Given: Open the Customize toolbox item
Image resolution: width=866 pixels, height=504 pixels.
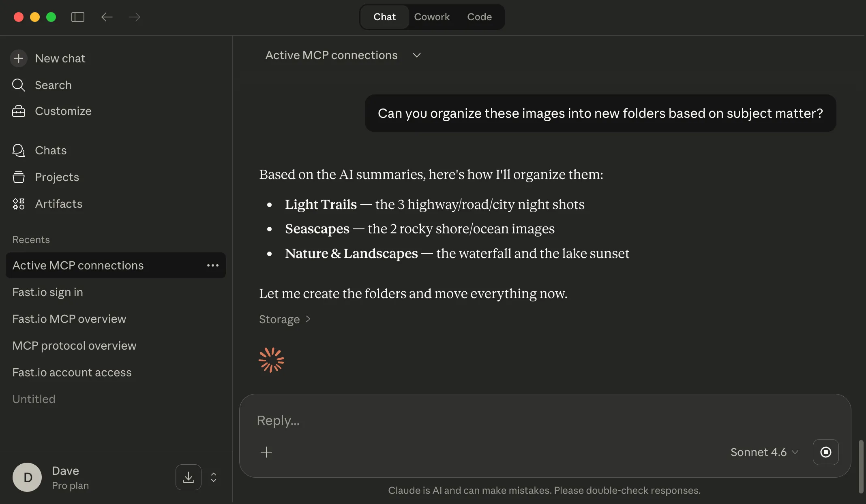Looking at the screenshot, I should [63, 111].
